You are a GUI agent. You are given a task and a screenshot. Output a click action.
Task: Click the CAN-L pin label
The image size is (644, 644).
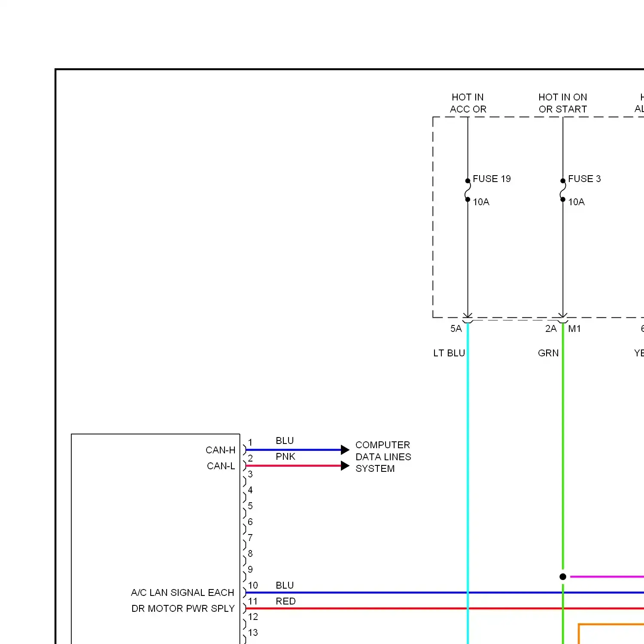221,466
